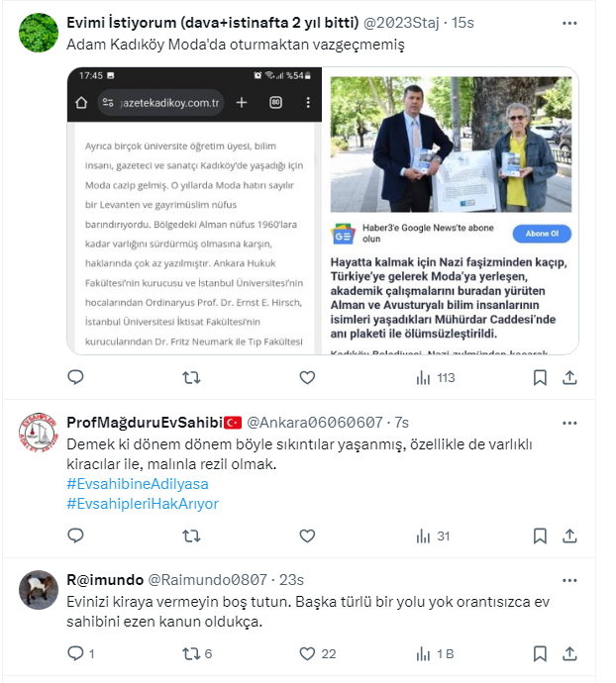Reply to the @2023Staj tweet
This screenshot has height=683, width=616.
coord(75,377)
